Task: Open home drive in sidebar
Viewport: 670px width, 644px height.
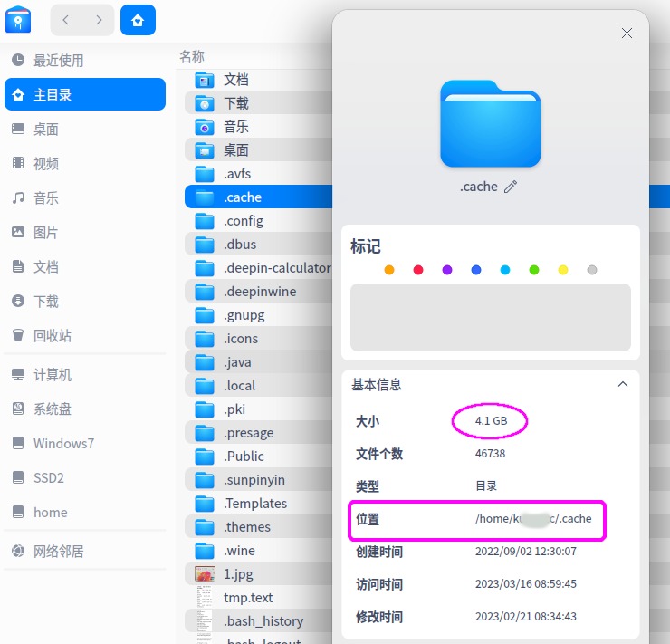Action: (x=85, y=512)
